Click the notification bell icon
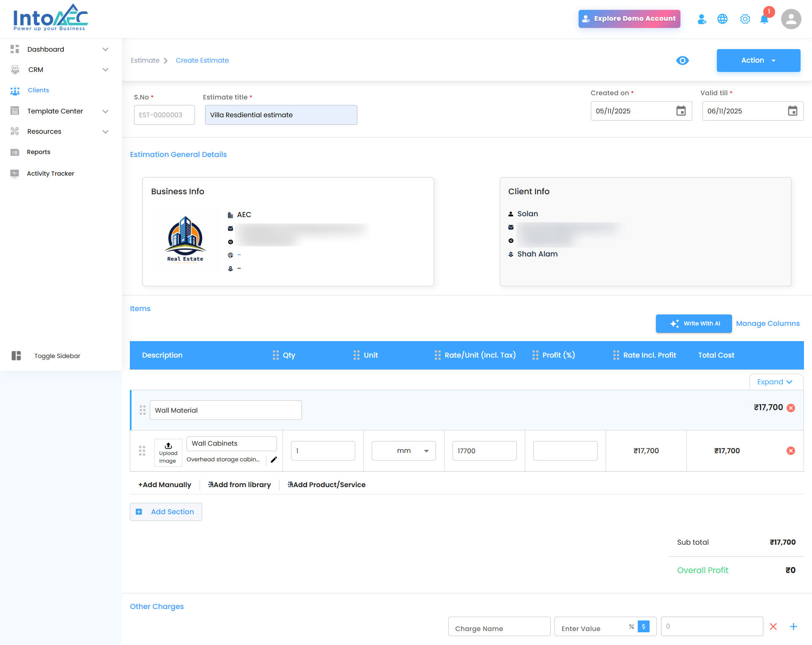 [x=764, y=19]
